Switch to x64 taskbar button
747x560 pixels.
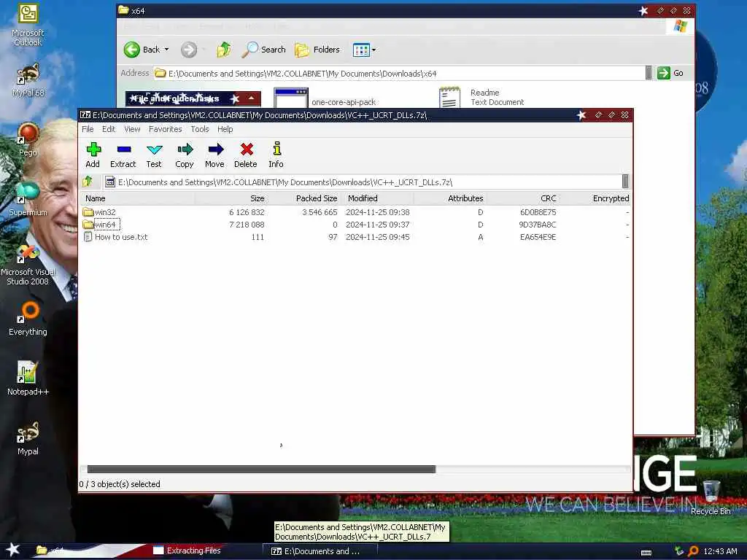click(x=50, y=551)
